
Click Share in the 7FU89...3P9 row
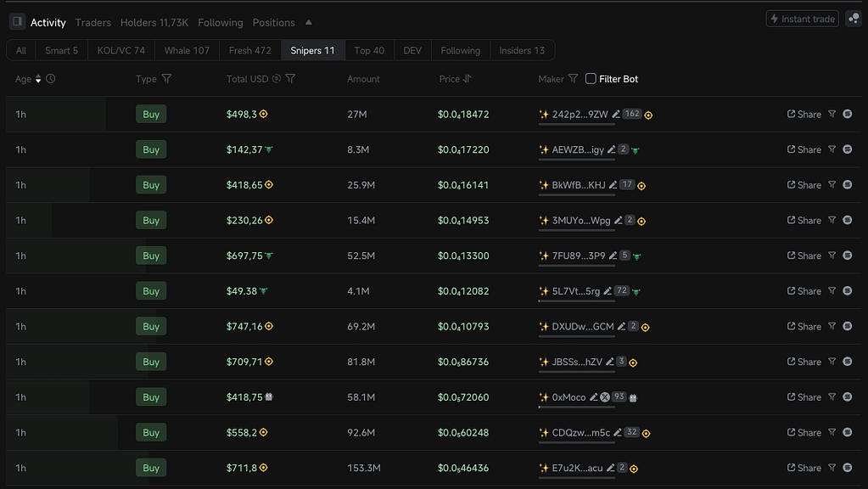pos(804,256)
